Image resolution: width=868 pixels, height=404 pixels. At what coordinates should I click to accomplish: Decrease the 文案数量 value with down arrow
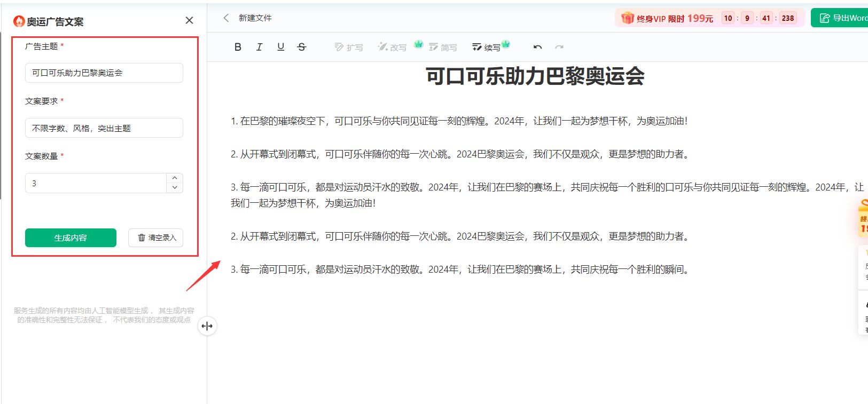click(x=175, y=188)
